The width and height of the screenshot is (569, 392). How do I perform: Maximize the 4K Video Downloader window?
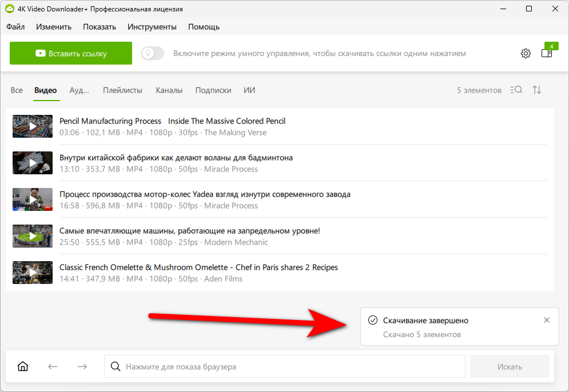click(529, 9)
